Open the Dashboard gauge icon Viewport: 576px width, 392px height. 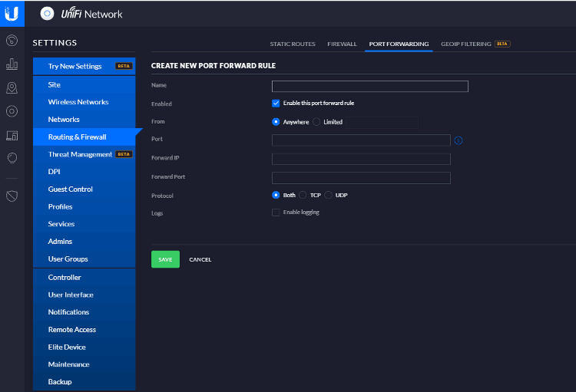pyautogui.click(x=12, y=40)
